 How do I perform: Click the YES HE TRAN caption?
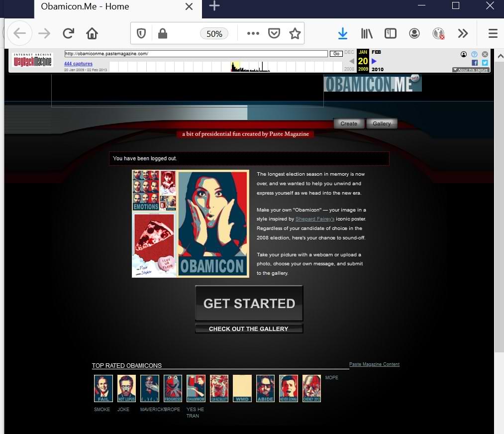(195, 413)
